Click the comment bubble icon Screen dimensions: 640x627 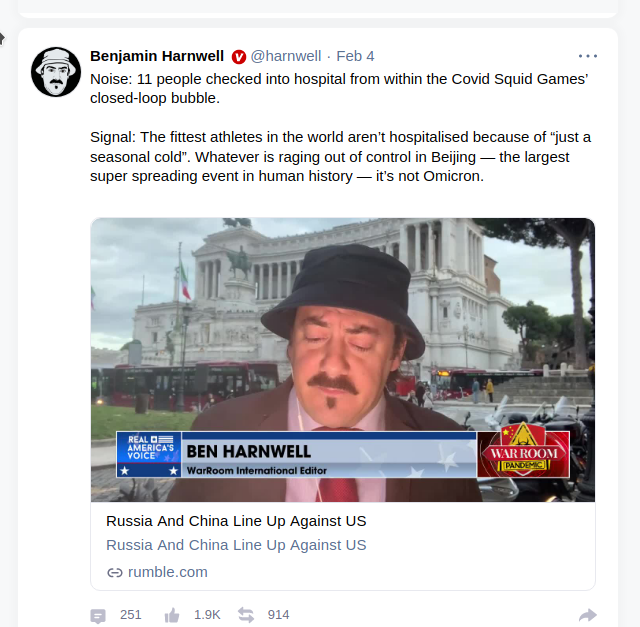click(98, 616)
